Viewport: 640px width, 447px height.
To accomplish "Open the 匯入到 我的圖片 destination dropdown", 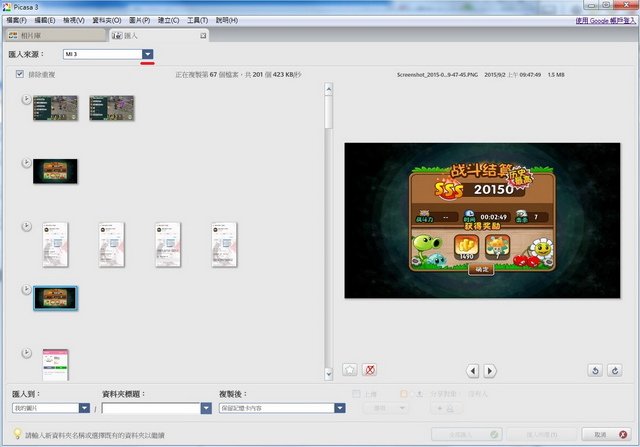I will pos(84,408).
